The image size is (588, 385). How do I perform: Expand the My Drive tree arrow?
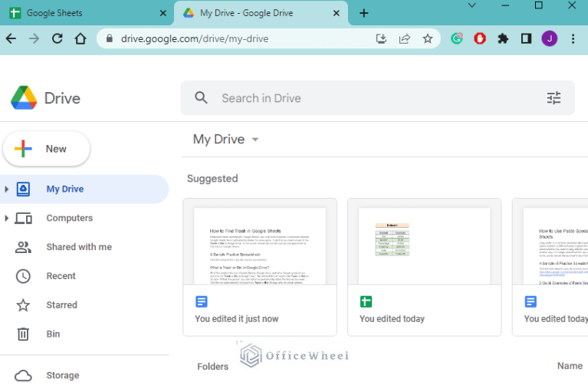coord(7,189)
